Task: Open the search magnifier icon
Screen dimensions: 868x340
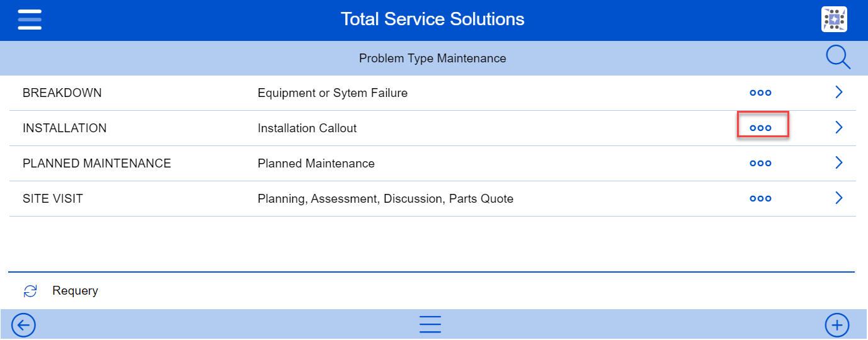Action: click(x=838, y=58)
